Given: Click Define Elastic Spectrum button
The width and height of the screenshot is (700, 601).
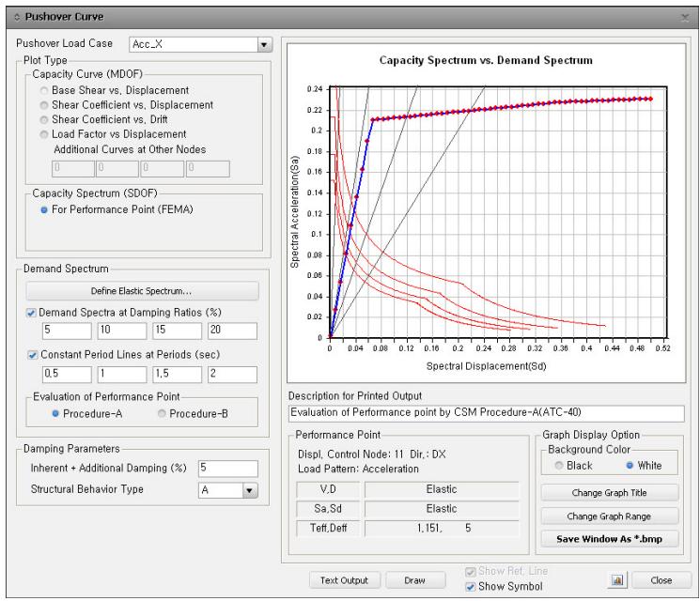Looking at the screenshot, I should click(142, 291).
